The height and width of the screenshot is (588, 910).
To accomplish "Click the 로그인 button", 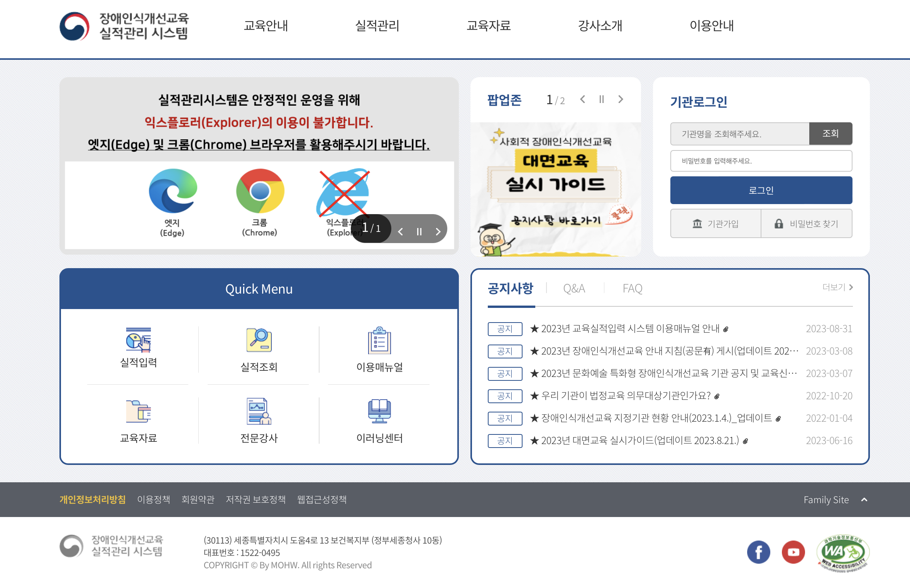I will 761,190.
